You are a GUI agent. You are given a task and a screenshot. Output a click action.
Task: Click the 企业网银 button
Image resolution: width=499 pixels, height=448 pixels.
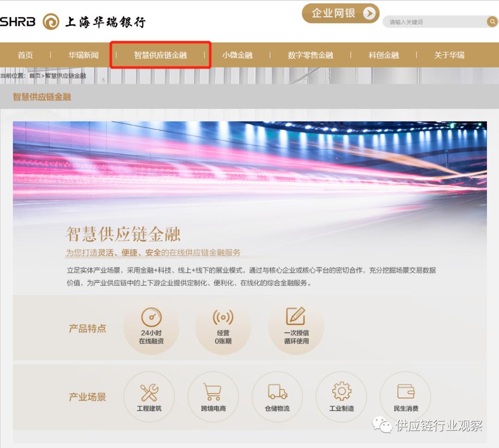(x=341, y=13)
